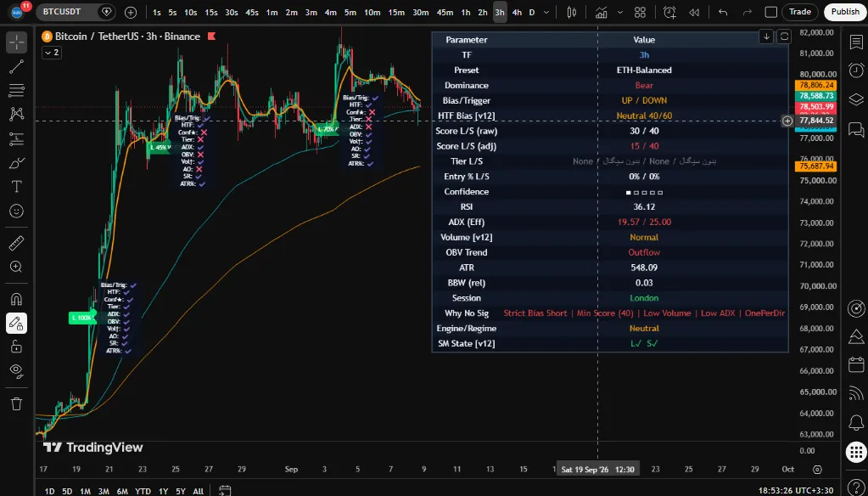This screenshot has width=868, height=496.
Task: Select the D daily interval
Action: point(532,12)
